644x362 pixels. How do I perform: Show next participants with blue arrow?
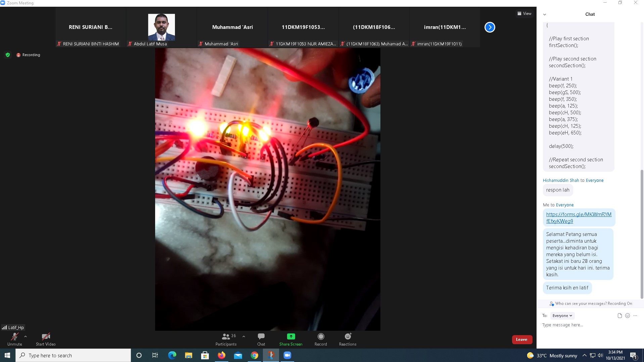490,27
